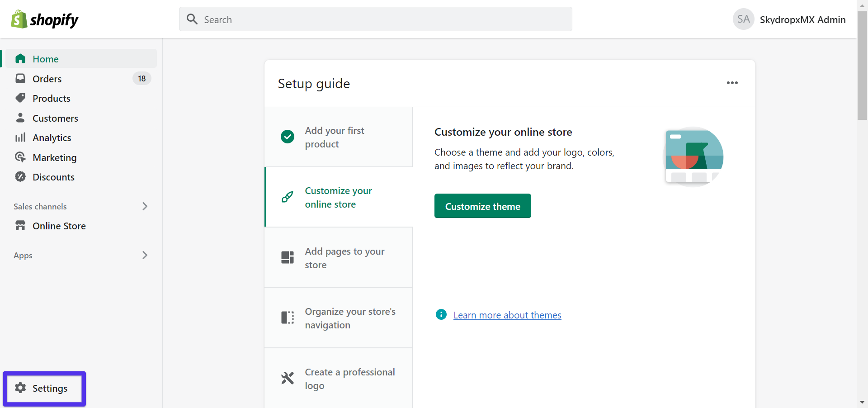Click the navigation organize icon
868x408 pixels.
click(x=288, y=318)
